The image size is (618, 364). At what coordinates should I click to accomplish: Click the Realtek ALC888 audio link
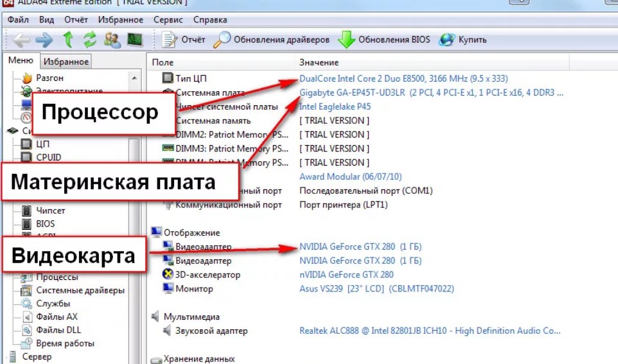click(430, 331)
